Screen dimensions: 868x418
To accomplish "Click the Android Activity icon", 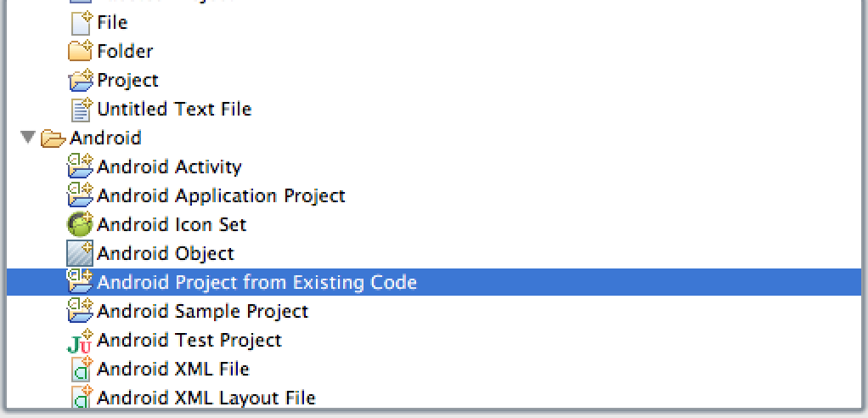I will (81, 167).
